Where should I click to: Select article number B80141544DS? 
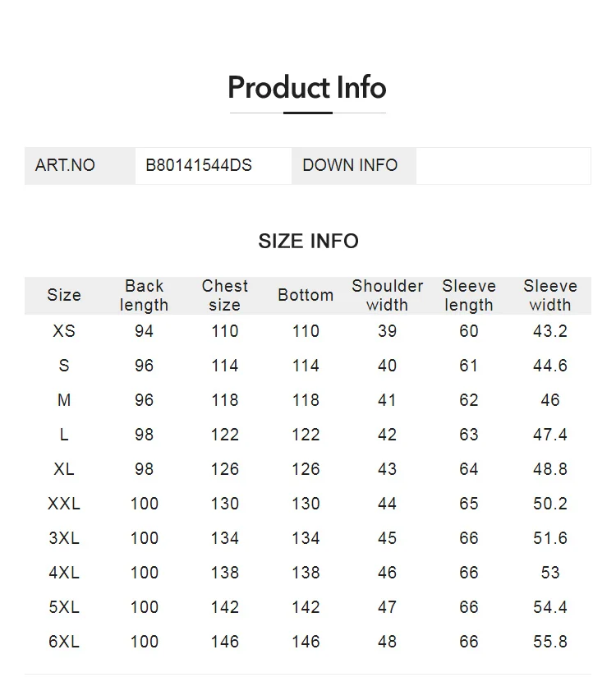coord(199,165)
